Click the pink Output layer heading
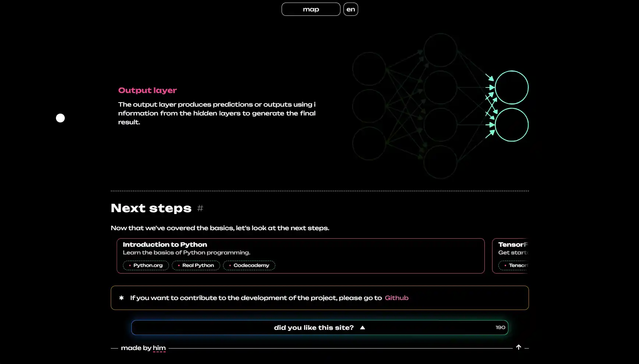639x364 pixels. coord(147,90)
